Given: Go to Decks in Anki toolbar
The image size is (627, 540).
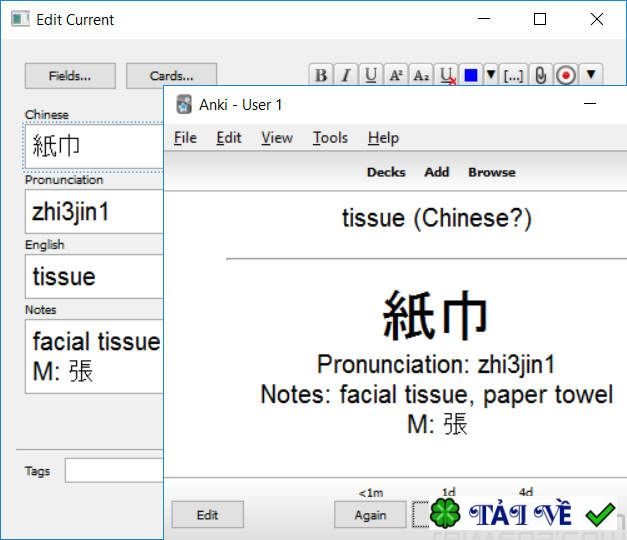Looking at the screenshot, I should [x=386, y=172].
